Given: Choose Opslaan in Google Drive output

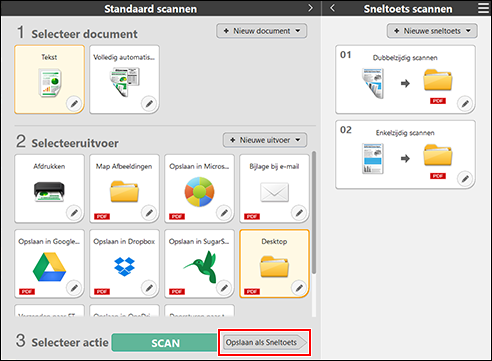Looking at the screenshot, I should point(49,263).
